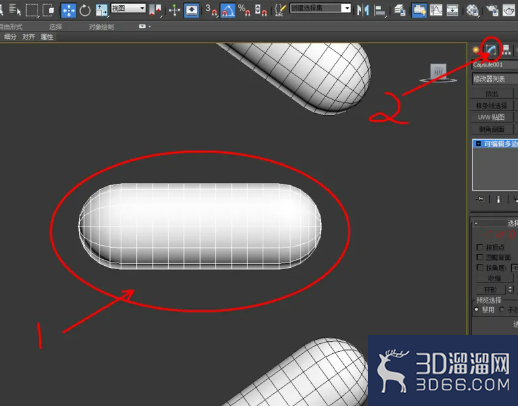Open the Material Editor
Screen dimensions: 518x406
point(472,10)
